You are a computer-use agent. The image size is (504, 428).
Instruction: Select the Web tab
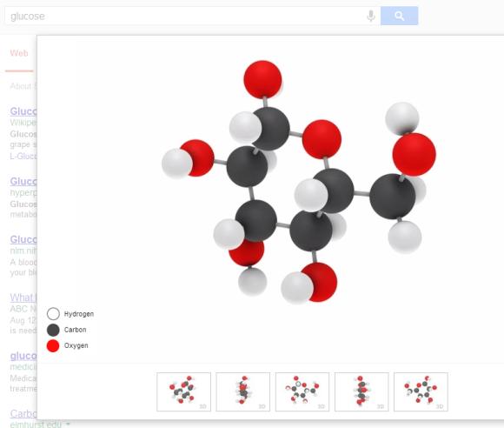point(19,53)
